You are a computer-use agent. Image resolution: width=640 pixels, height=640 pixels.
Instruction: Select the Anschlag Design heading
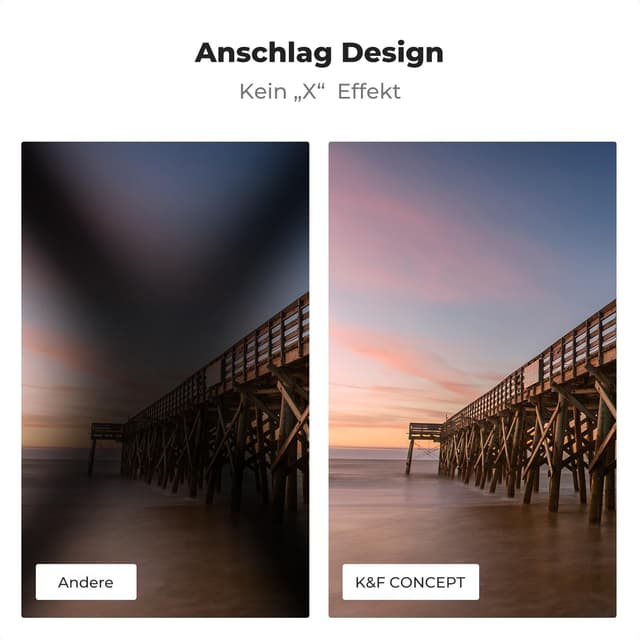(319, 53)
